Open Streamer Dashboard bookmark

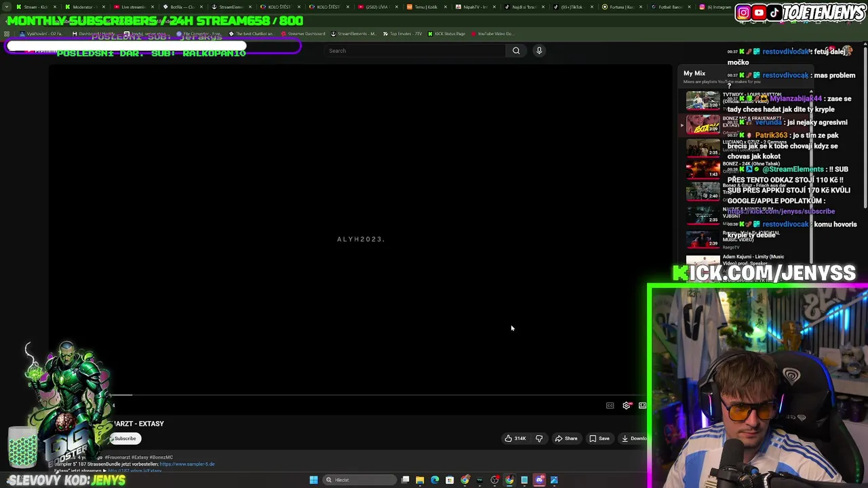tap(303, 34)
